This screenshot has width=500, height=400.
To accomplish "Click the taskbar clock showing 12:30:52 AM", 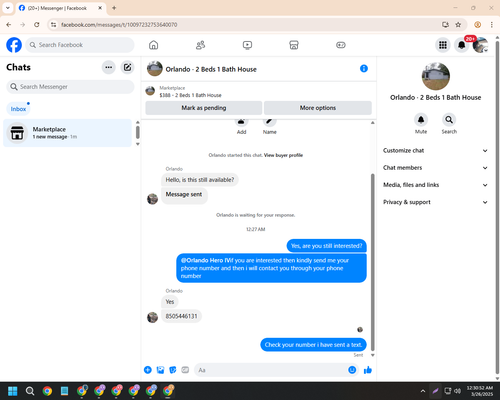I will [x=480, y=391].
